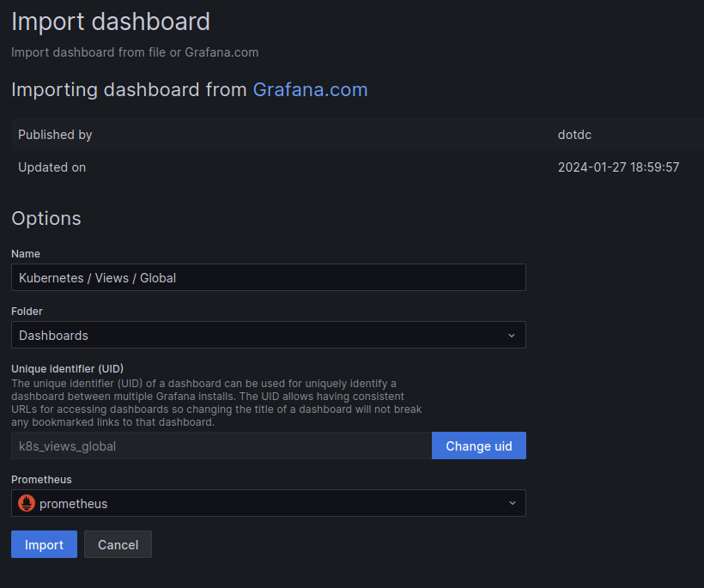Open the Folder dropdown showing Dashboards
704x588 pixels.
tap(269, 335)
